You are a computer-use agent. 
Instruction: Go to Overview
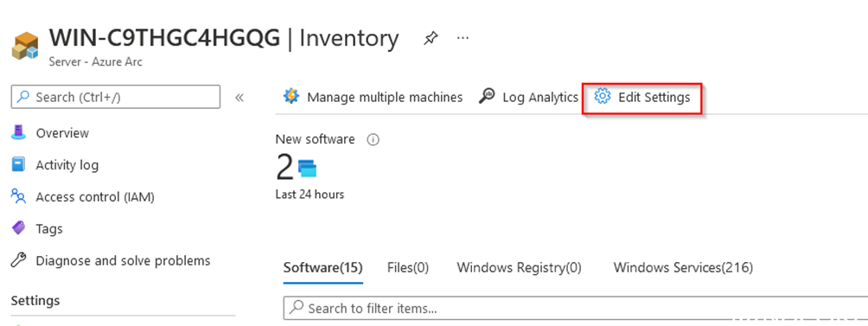(62, 133)
